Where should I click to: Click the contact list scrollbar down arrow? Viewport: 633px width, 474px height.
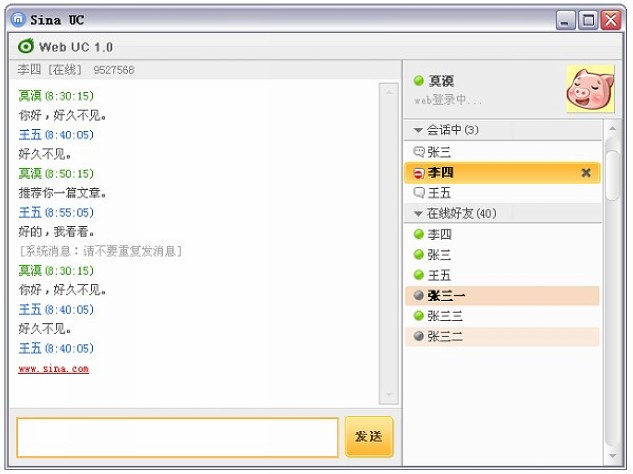coord(612,456)
